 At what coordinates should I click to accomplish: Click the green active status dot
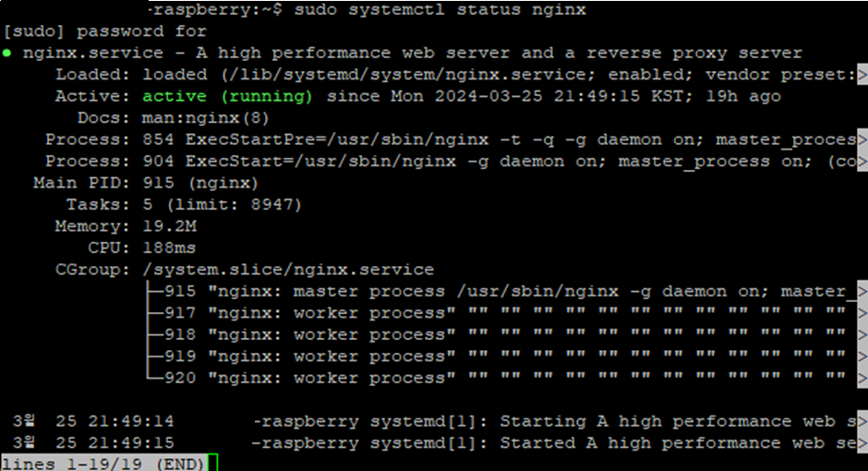pos(6,54)
